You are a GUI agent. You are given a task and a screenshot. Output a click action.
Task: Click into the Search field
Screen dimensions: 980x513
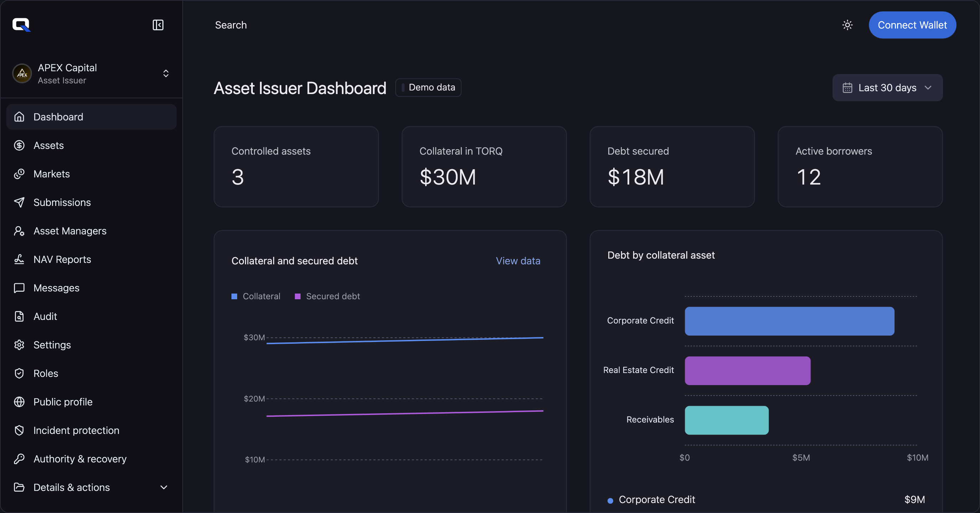[x=231, y=25]
